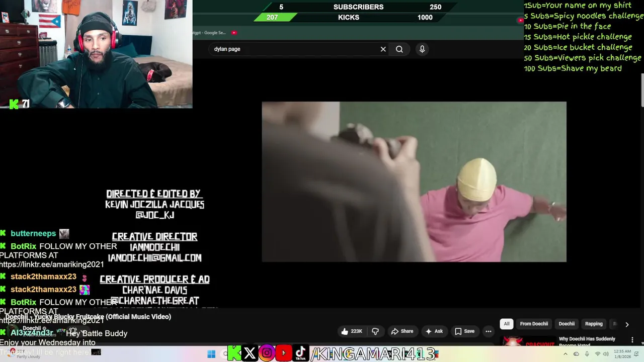Image resolution: width=644 pixels, height=362 pixels.
Task: Save the video to a playlist
Action: 464,331
